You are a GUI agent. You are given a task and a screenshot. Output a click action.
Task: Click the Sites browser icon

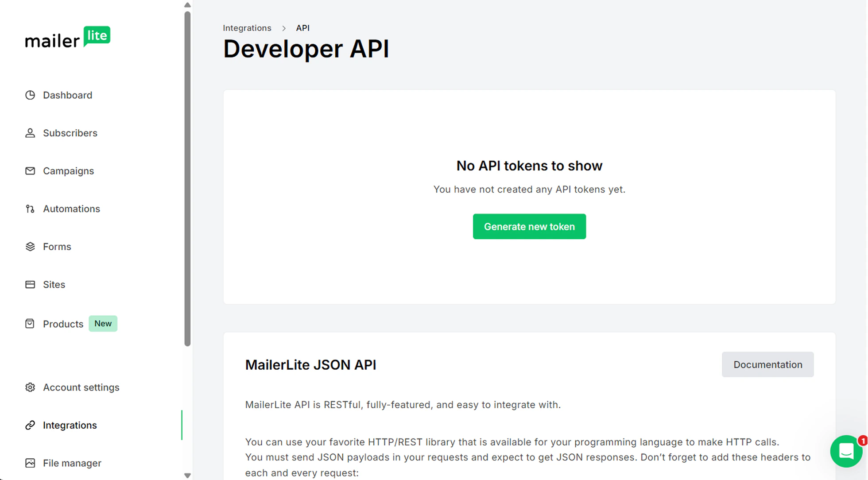coord(30,284)
